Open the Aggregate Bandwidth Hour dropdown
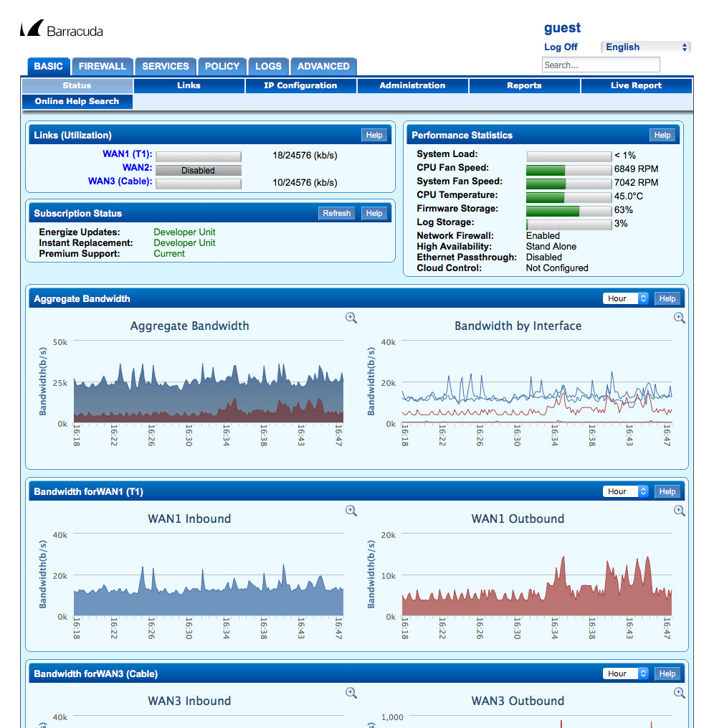 point(625,298)
